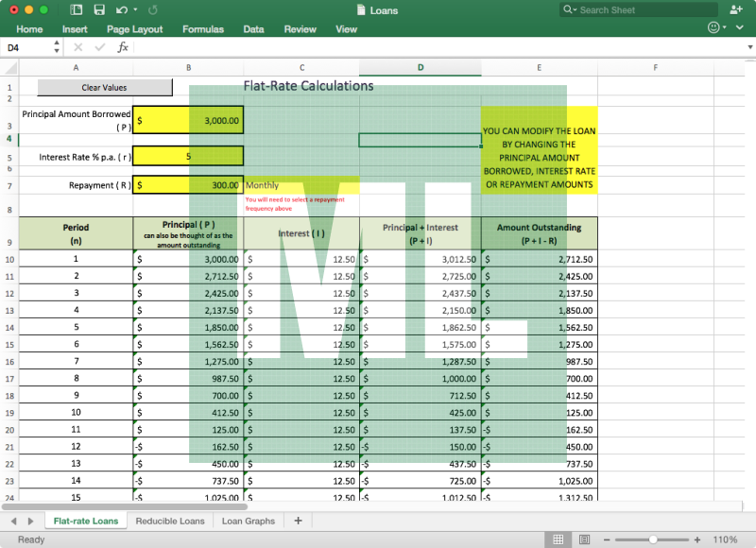
Task: Click the zoom slider handle
Action: [x=652, y=539]
